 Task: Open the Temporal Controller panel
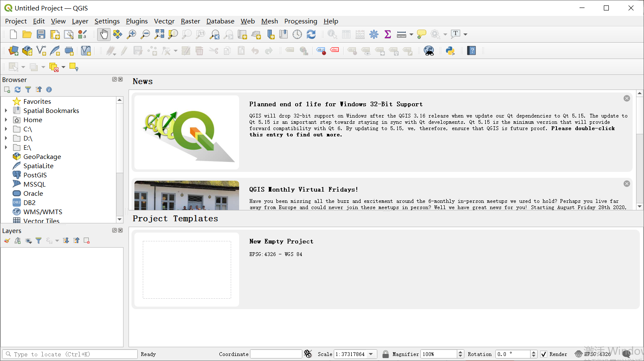coord(297,34)
